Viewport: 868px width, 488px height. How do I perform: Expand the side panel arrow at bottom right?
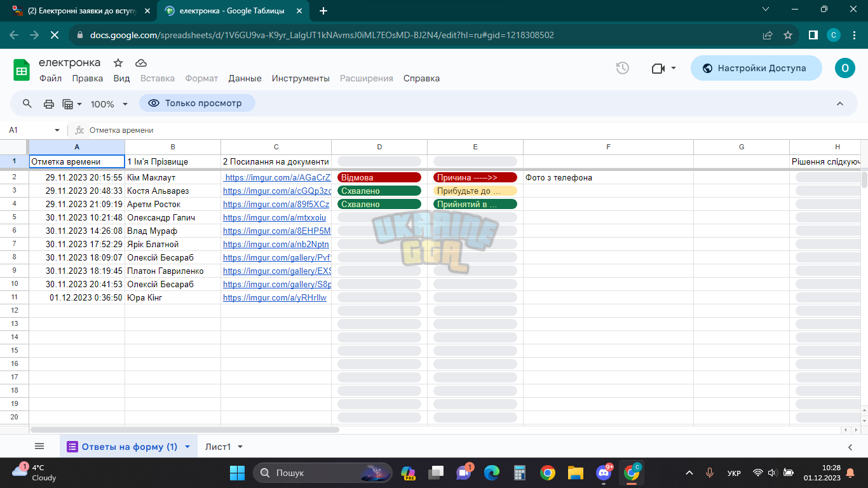(850, 447)
